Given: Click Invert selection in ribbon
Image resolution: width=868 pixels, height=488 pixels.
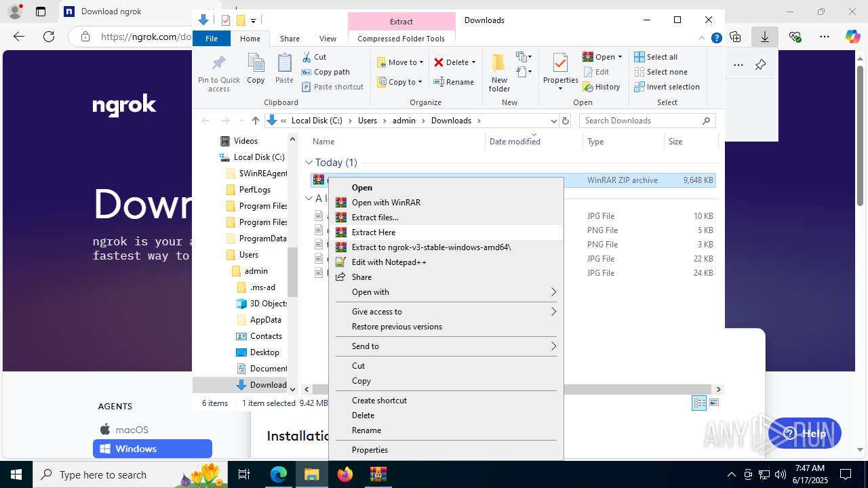Looking at the screenshot, I should pos(667,87).
